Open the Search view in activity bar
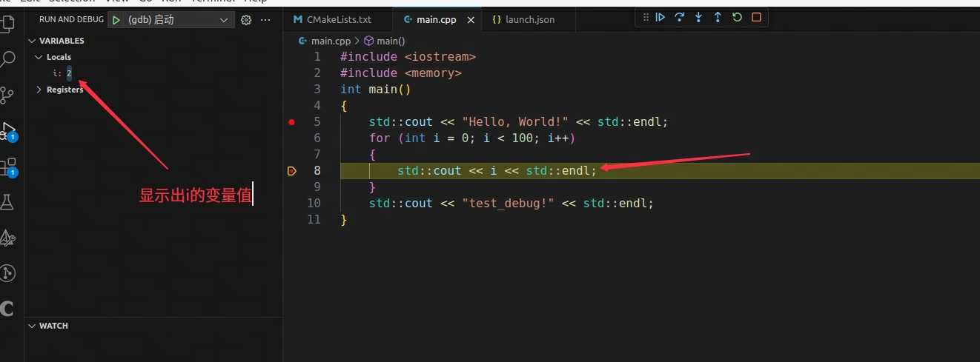 [7, 59]
